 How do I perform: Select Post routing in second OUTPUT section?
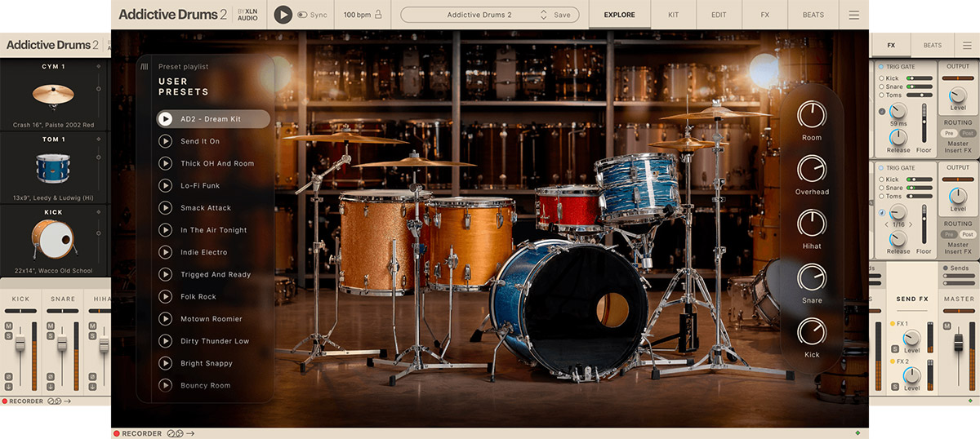[x=967, y=234]
